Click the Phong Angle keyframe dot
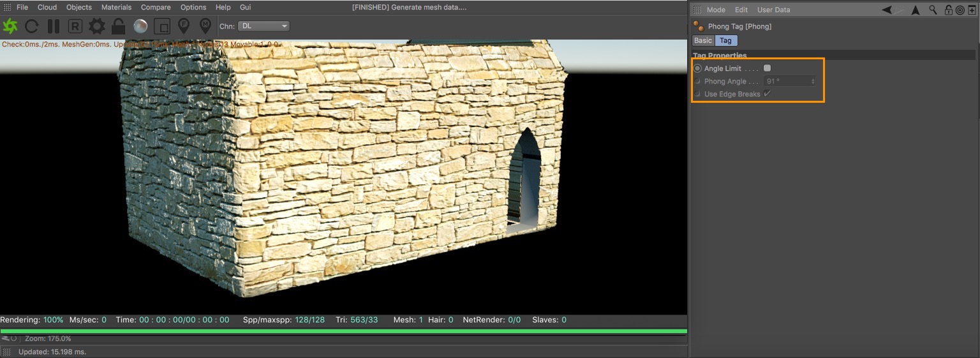 point(697,81)
